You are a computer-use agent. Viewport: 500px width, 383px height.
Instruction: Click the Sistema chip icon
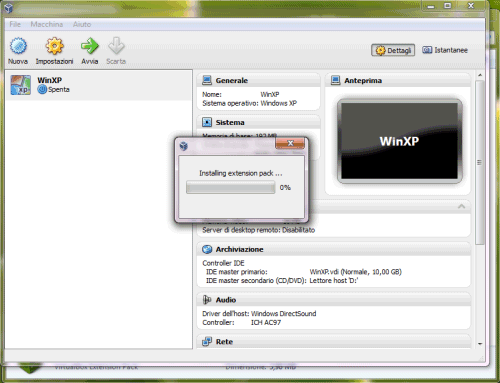point(207,122)
